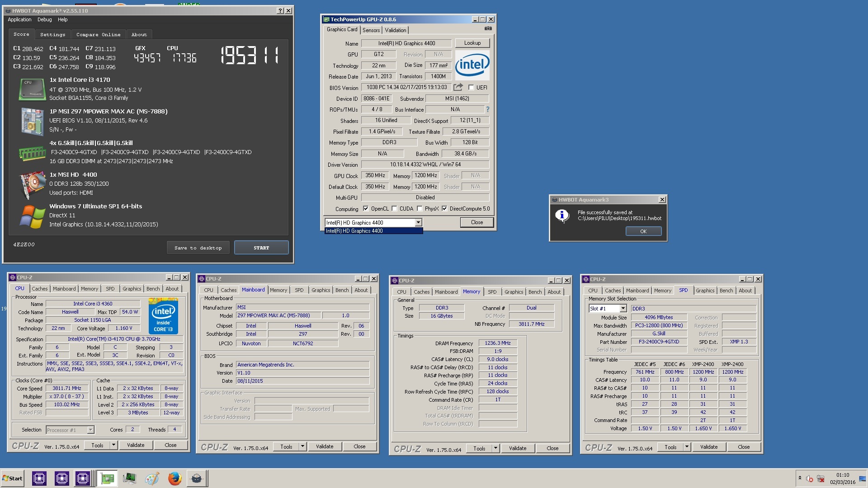Expand Tools arrow in the SPD CPU-Z window
The height and width of the screenshot is (488, 868).
(x=687, y=447)
